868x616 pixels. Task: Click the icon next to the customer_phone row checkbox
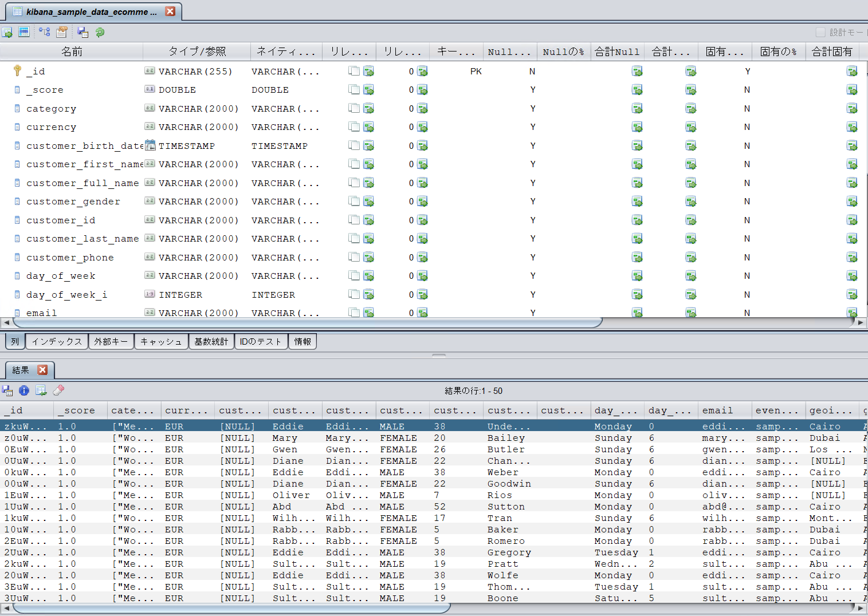coord(369,258)
